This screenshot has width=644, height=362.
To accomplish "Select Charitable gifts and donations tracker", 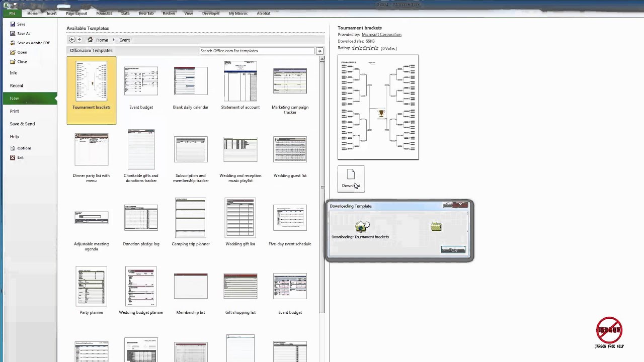I will click(141, 156).
